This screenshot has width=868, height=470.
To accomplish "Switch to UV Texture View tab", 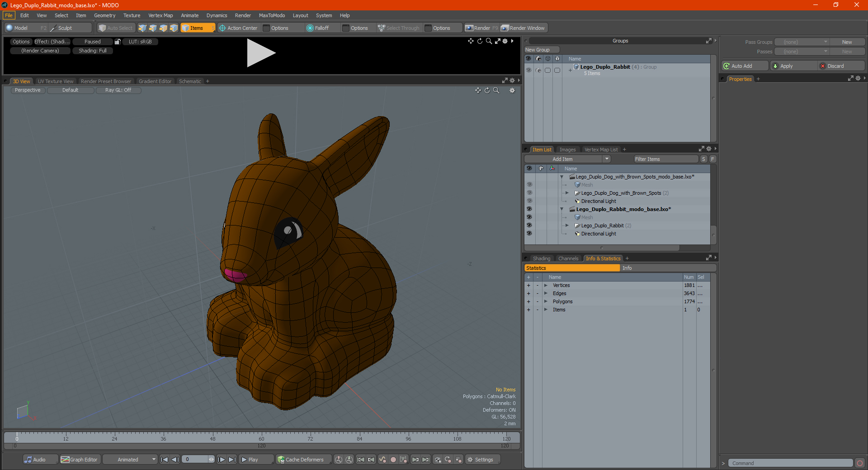I will pos(55,81).
